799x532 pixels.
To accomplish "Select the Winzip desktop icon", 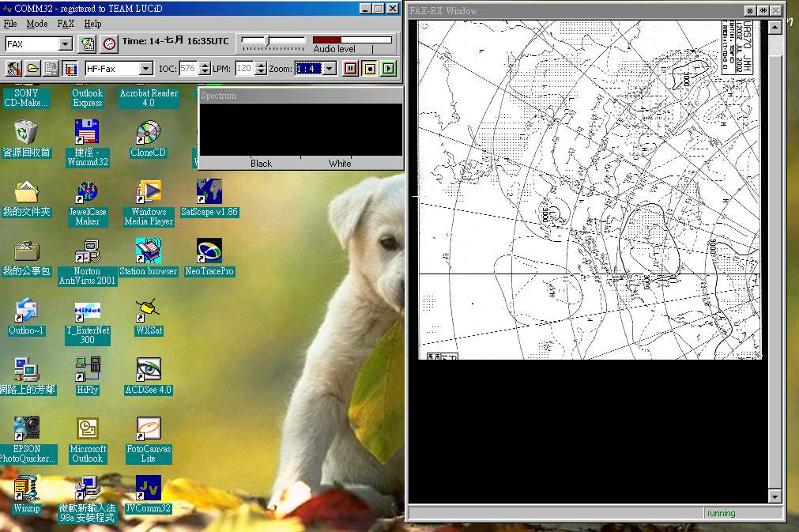I will pos(27,494).
